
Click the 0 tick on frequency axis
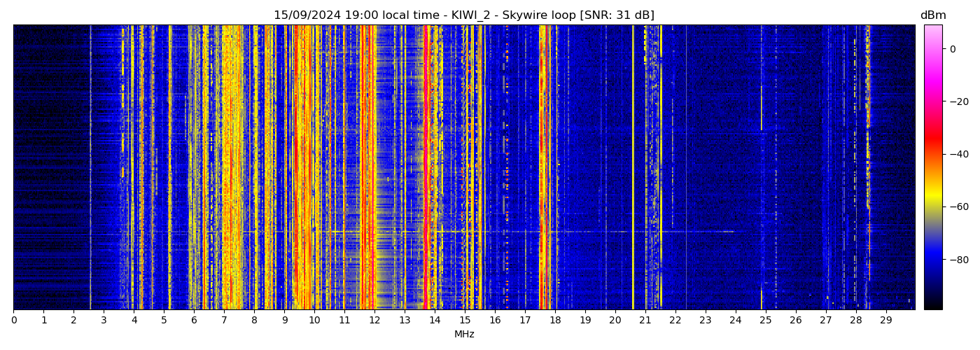13,320
